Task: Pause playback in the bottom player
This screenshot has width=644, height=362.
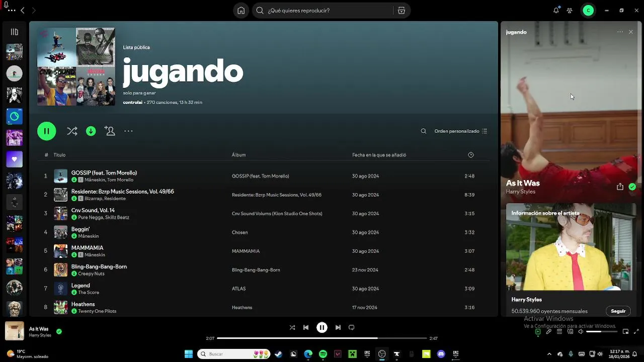Action: pyautogui.click(x=322, y=327)
